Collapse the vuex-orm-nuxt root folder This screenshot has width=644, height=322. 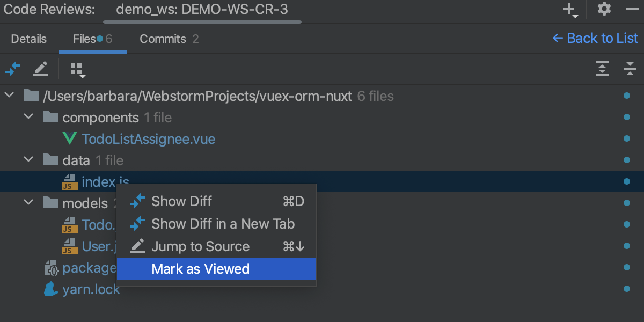(x=9, y=96)
